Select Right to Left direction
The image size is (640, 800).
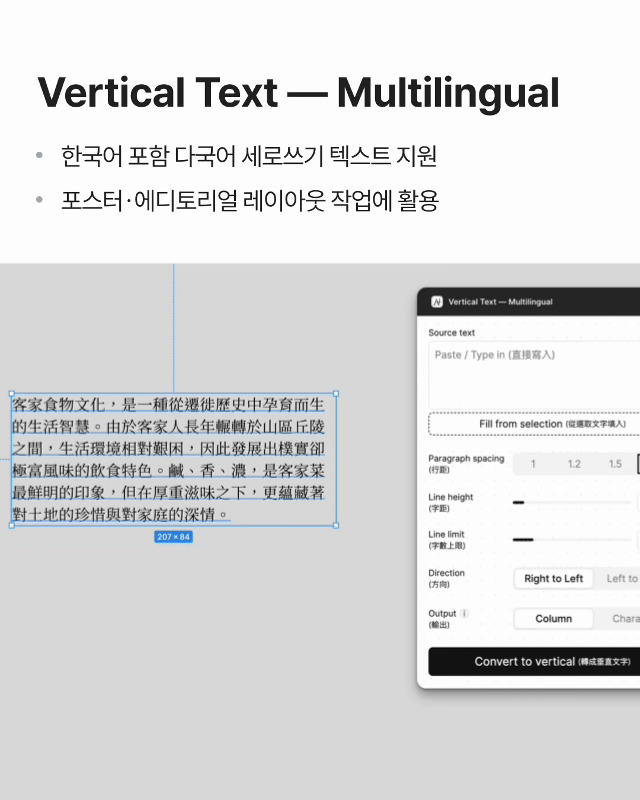tap(554, 579)
